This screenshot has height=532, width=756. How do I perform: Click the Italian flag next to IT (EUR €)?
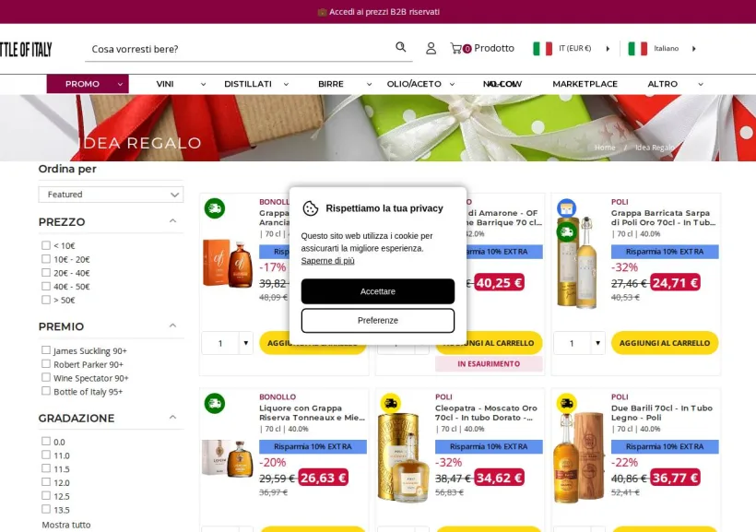(542, 48)
